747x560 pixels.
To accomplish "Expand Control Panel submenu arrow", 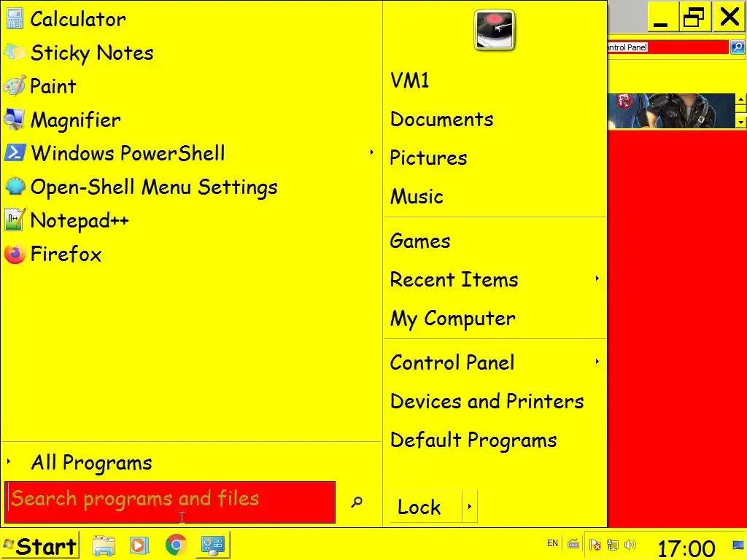I will click(x=597, y=362).
